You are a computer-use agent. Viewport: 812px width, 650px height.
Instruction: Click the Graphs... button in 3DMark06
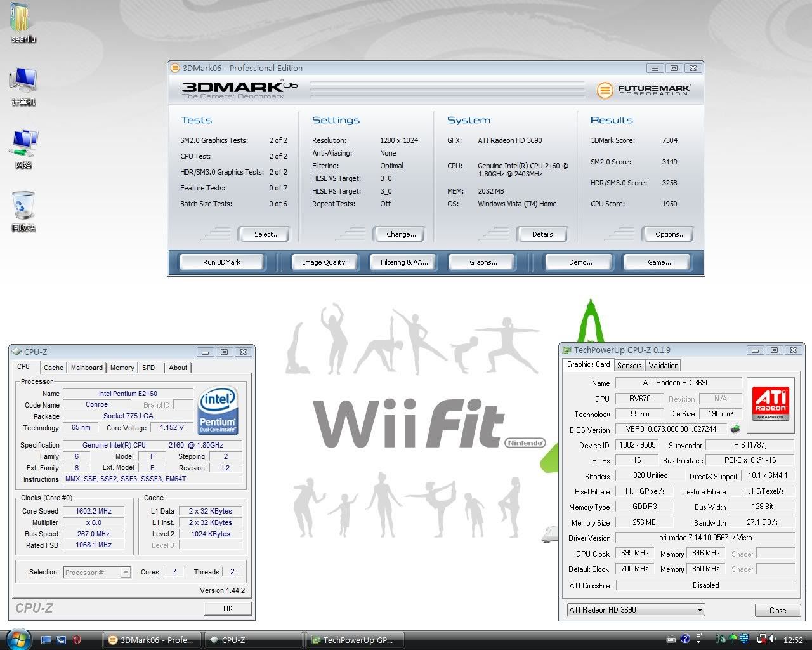(483, 262)
